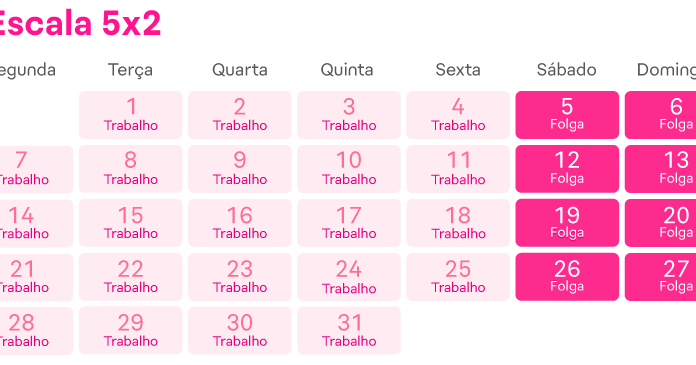Select day 3 Trabalho under Quinta
This screenshot has height=365, width=696.
click(x=349, y=115)
